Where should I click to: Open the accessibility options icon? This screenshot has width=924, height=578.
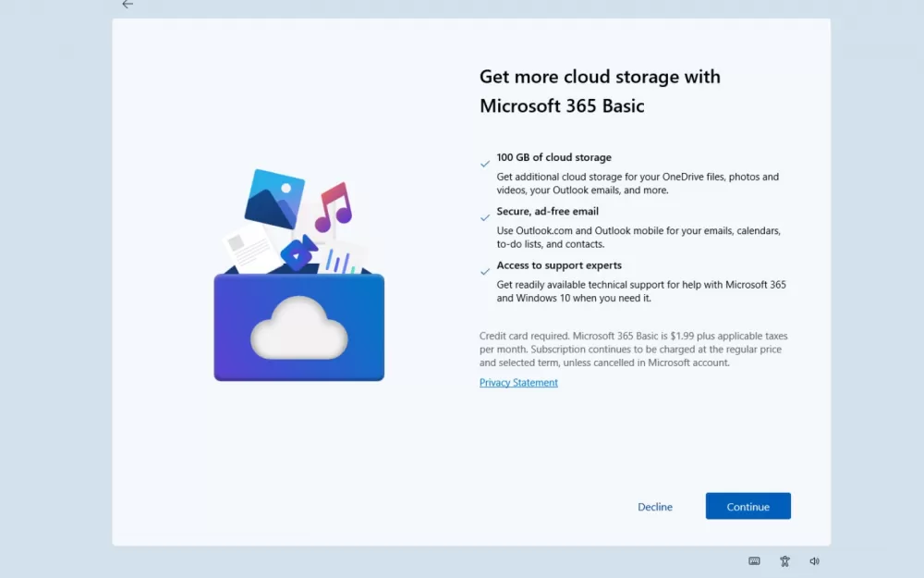click(784, 561)
